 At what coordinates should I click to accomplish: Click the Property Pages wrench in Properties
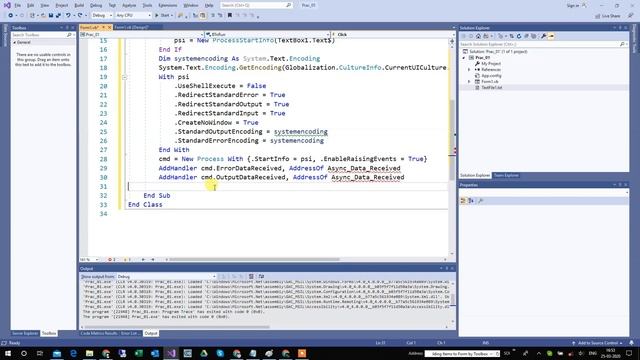point(480,200)
